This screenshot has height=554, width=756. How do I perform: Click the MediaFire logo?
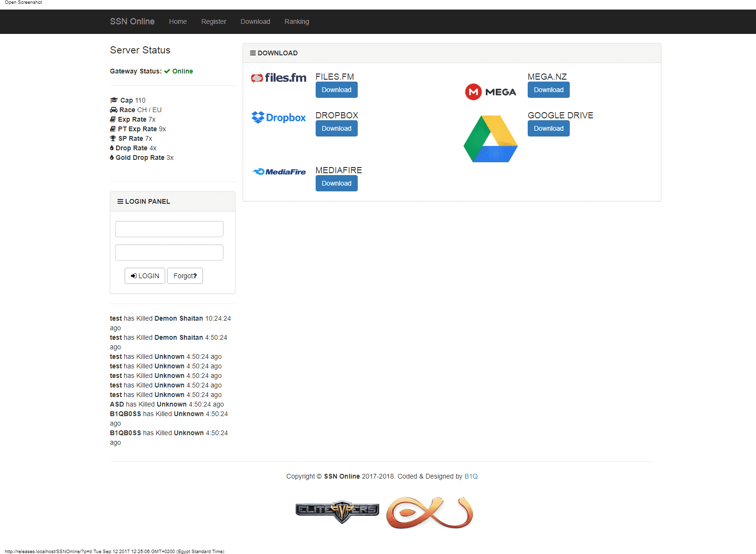tap(279, 172)
